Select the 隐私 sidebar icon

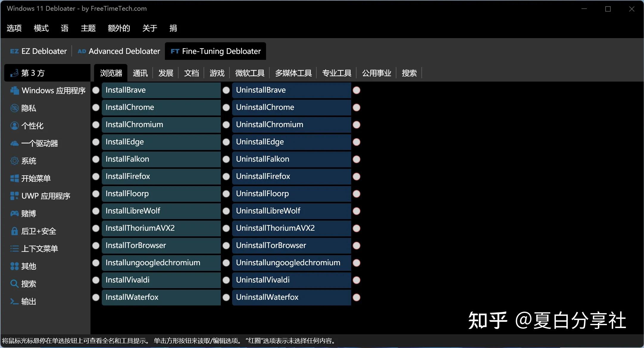[x=14, y=108]
